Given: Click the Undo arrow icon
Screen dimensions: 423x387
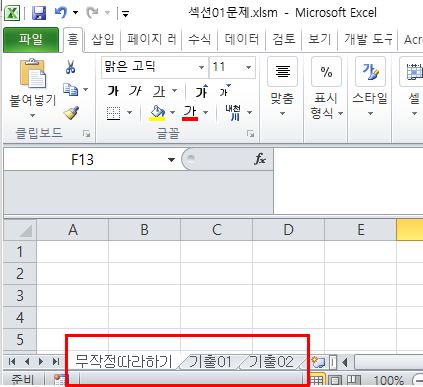Looking at the screenshot, I should (61, 13).
